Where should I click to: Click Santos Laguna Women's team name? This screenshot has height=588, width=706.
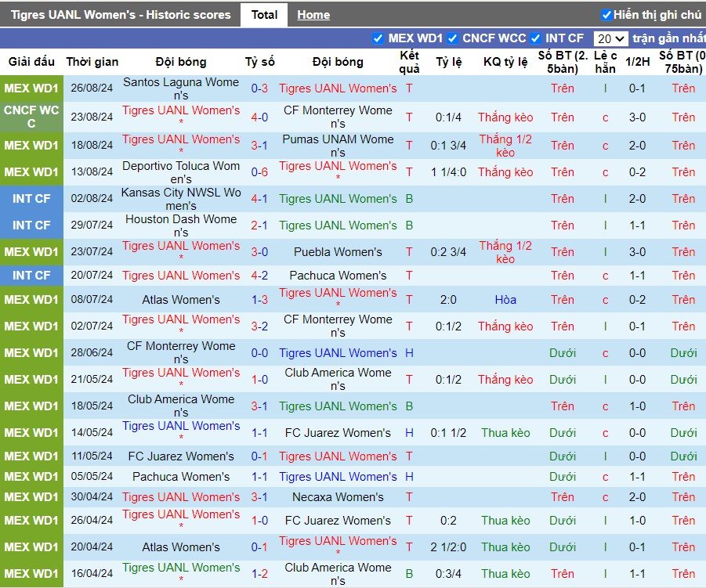(x=181, y=88)
